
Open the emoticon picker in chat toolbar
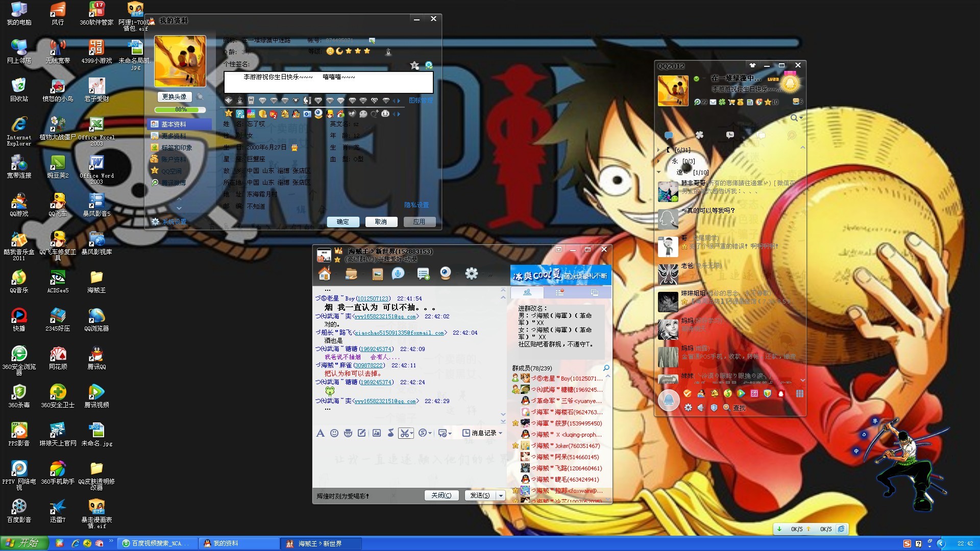[334, 433]
